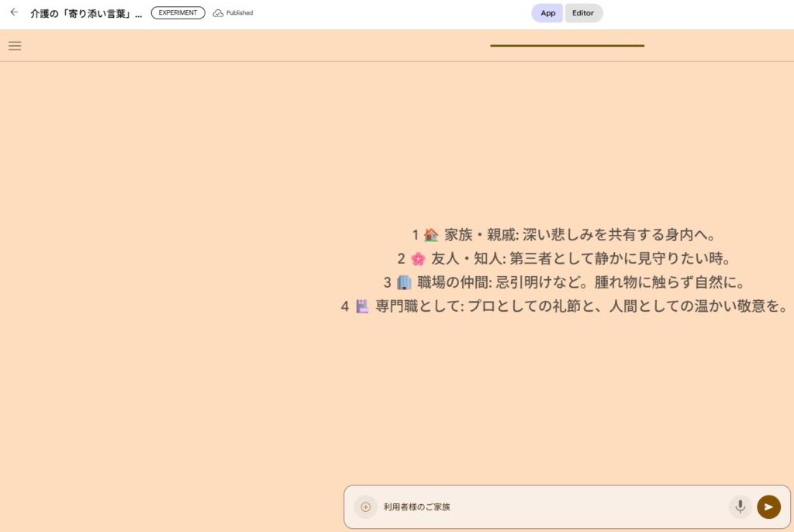Switch to the App tab
Screen dimensions: 794x532
click(547, 13)
